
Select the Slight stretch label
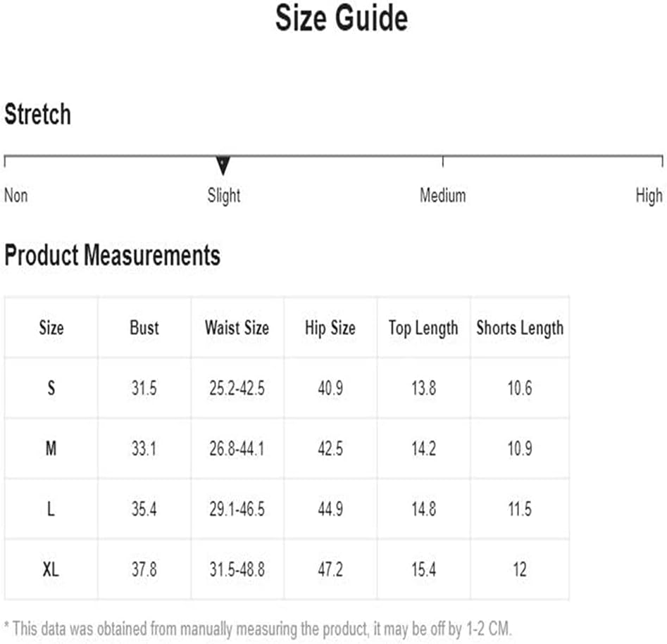224,196
